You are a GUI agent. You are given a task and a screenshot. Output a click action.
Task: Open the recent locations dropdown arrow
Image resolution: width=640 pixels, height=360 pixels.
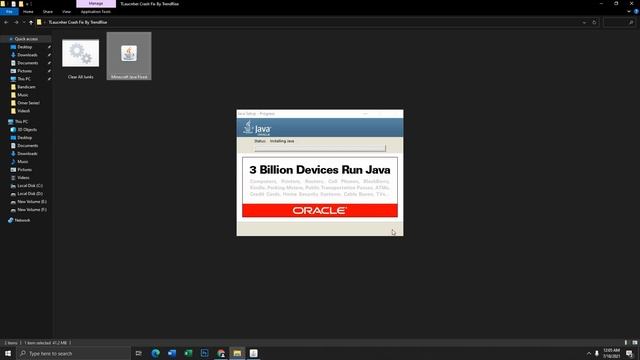[x=24, y=22]
